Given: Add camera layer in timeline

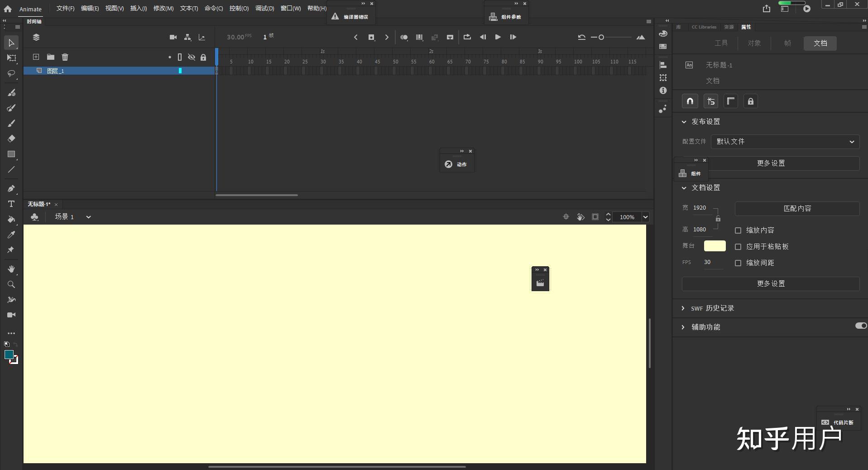Looking at the screenshot, I should click(173, 37).
